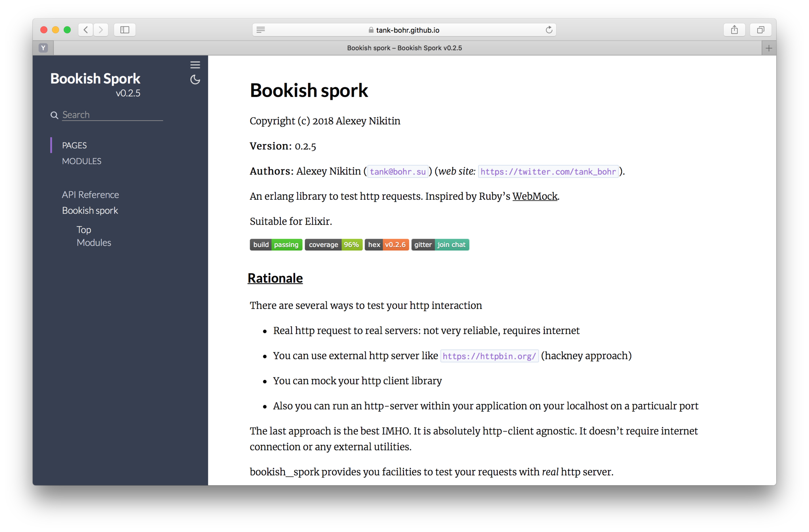Open the httpbin.org link
Viewport: 809px width, 532px height.
(489, 356)
